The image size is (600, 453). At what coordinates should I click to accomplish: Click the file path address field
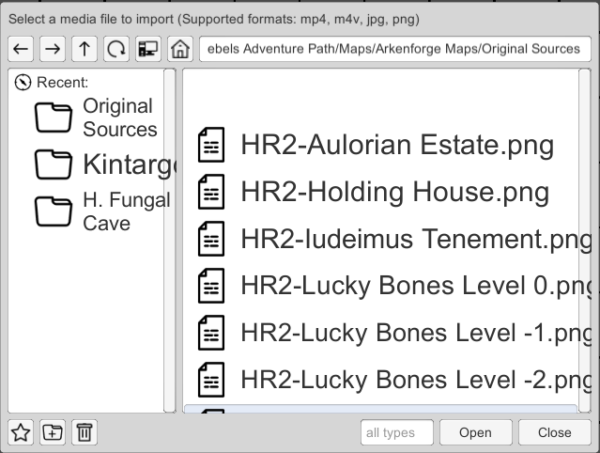click(x=390, y=48)
